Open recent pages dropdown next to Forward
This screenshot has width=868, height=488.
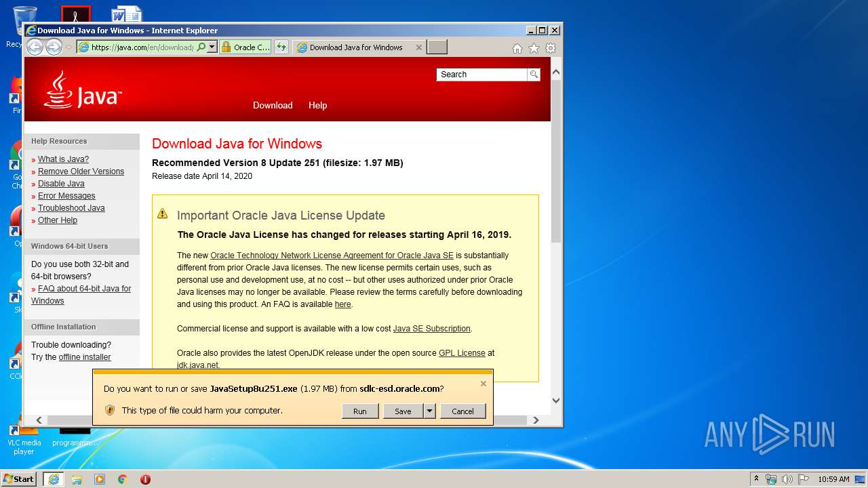click(x=68, y=47)
